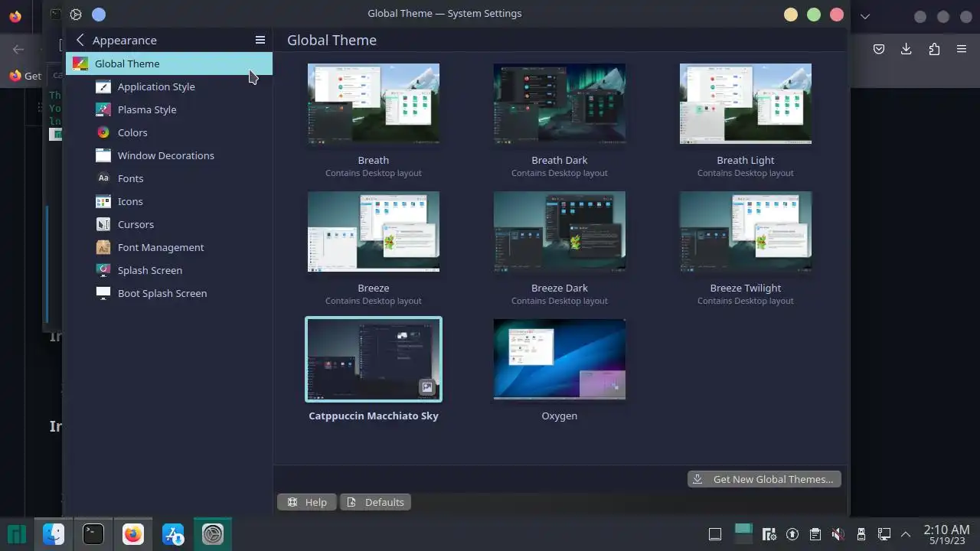Expand the Firefox tab list chevron
980x551 pixels.
(865, 16)
